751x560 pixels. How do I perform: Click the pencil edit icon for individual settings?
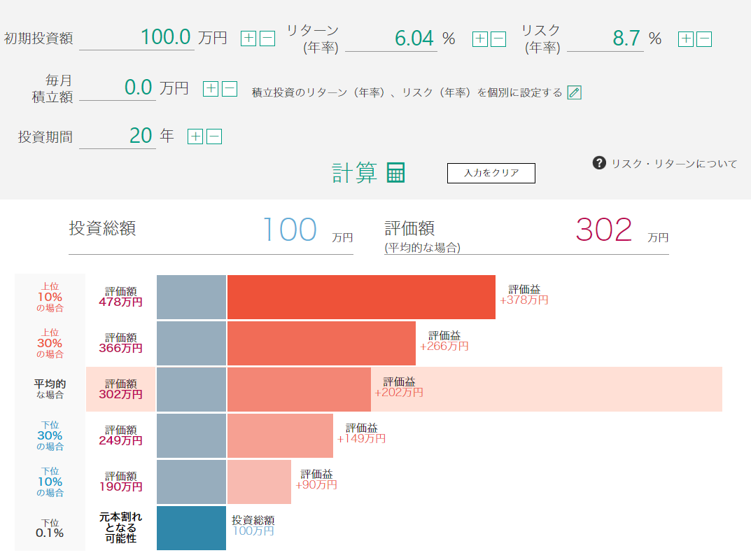[574, 92]
